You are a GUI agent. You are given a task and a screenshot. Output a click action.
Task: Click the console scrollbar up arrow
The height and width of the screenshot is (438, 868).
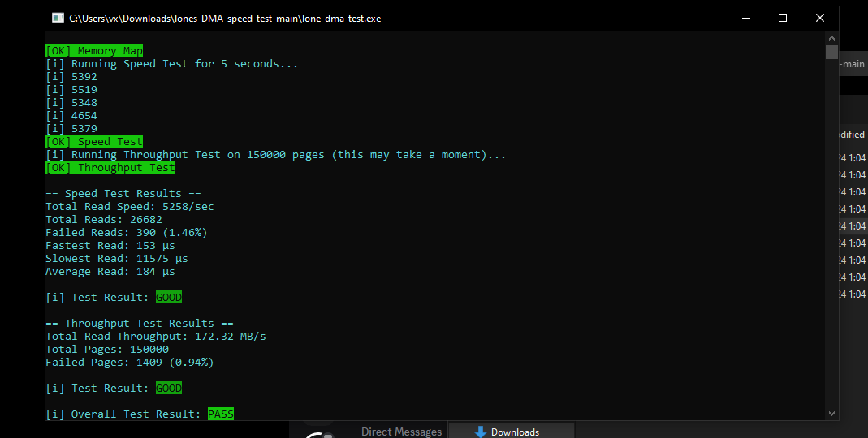click(831, 38)
